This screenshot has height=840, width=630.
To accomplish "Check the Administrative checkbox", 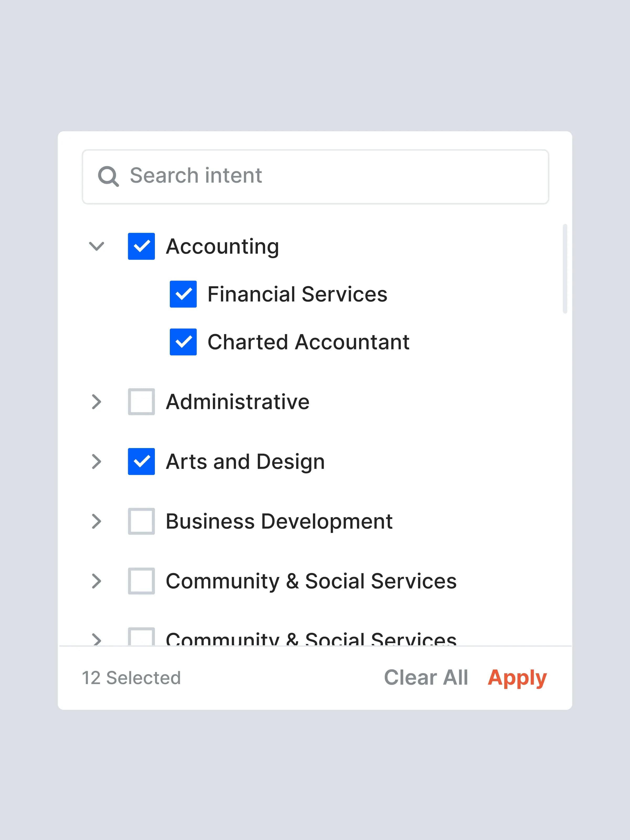I will tap(141, 402).
